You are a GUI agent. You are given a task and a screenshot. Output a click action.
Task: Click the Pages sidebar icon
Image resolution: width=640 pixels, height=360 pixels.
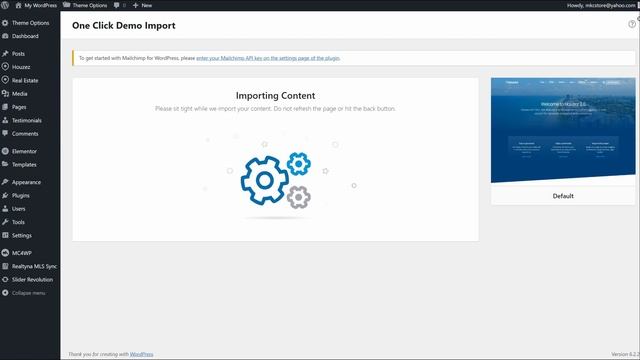[x=5, y=107]
